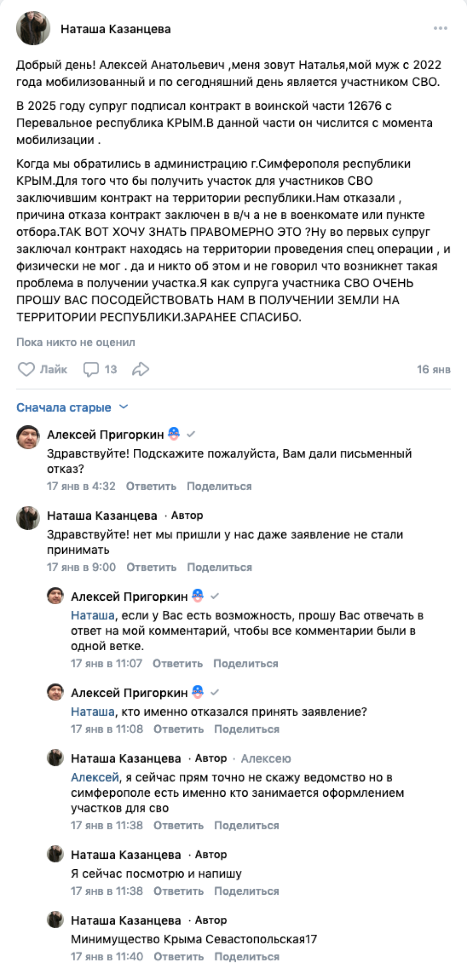This screenshot has width=467, height=980.
Task: Open comments via the speech bubble icon
Action: (91, 369)
